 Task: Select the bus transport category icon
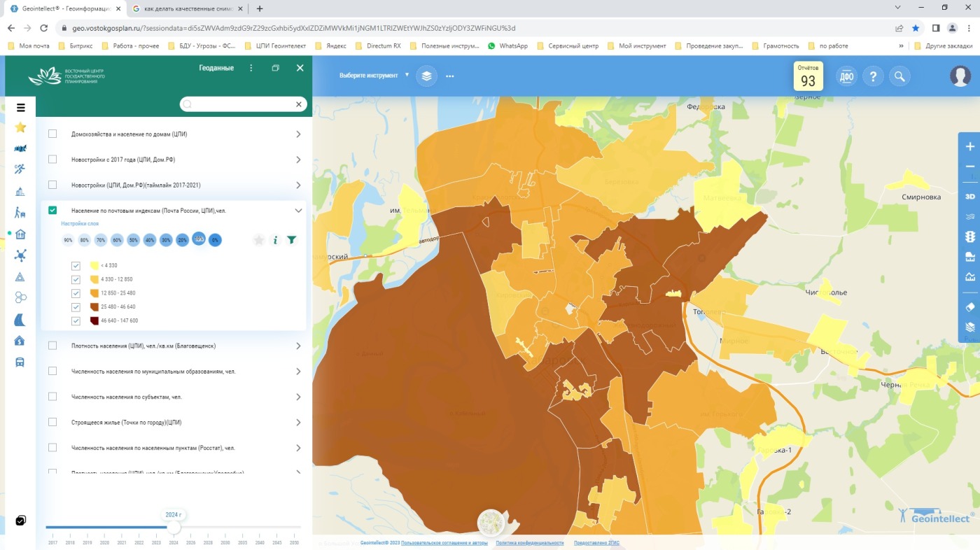(x=20, y=362)
